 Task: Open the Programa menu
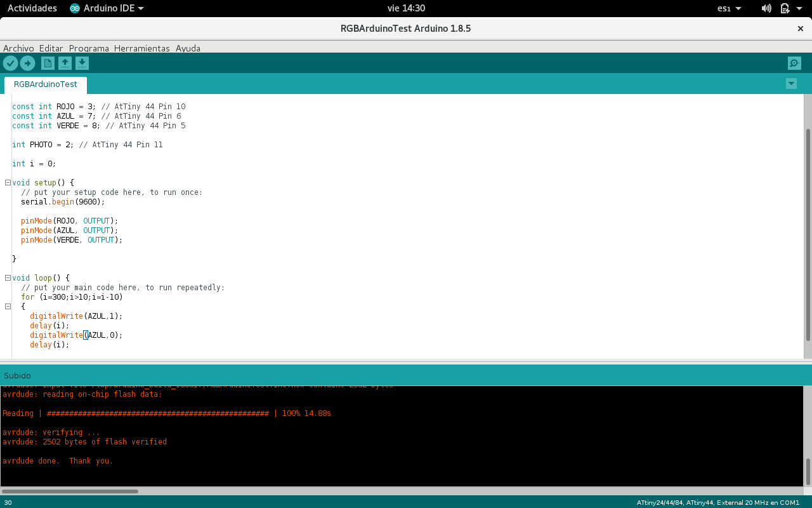tap(89, 48)
